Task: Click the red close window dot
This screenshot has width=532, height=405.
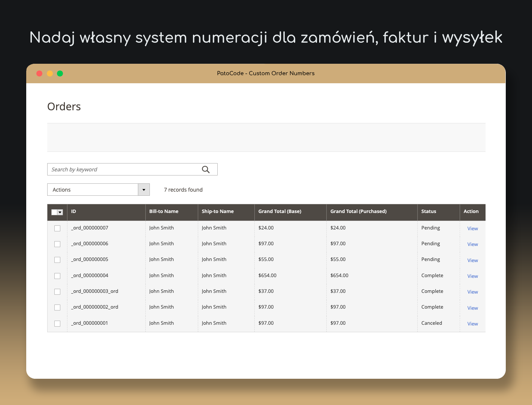Action: (39, 73)
